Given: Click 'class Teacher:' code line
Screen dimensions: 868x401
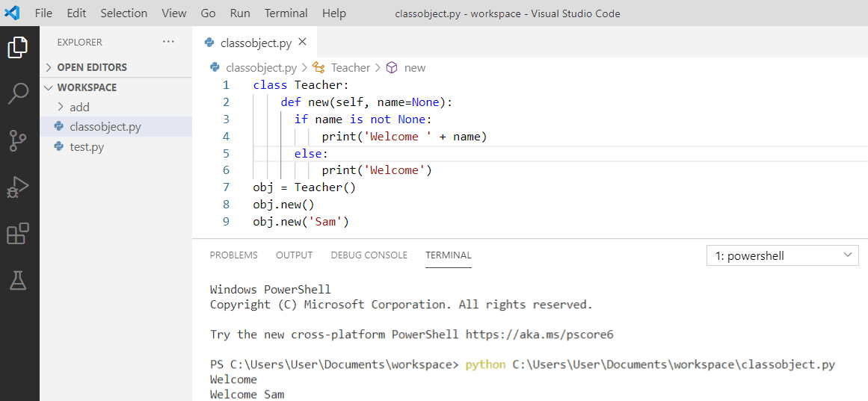Looking at the screenshot, I should coord(301,85).
